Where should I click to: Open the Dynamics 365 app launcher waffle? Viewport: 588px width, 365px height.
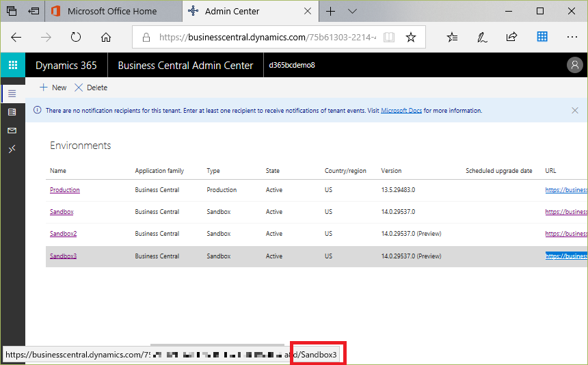13,65
